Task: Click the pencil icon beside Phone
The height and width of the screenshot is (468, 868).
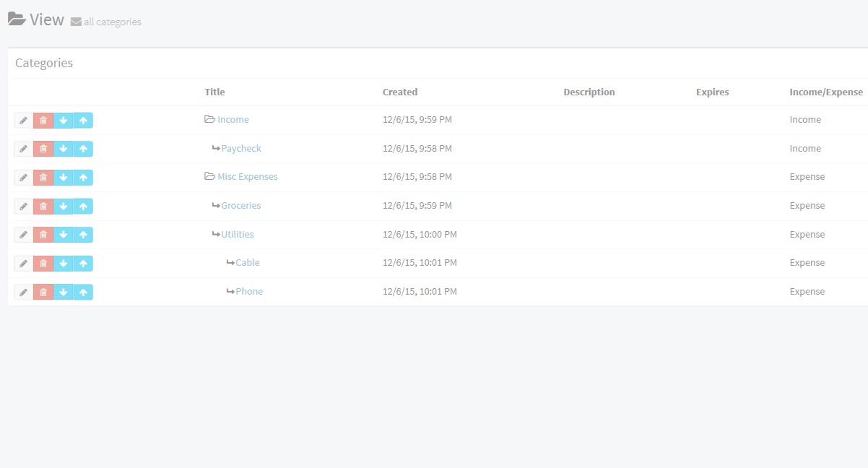Action: coord(23,292)
